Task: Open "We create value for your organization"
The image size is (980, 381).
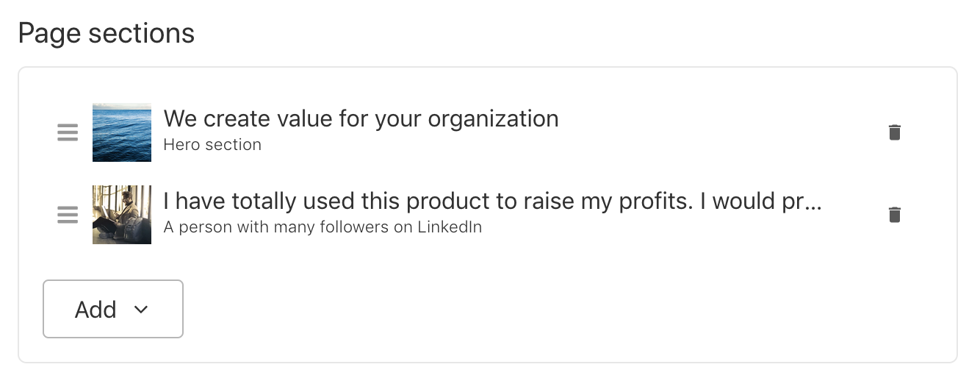Action: coord(361,119)
